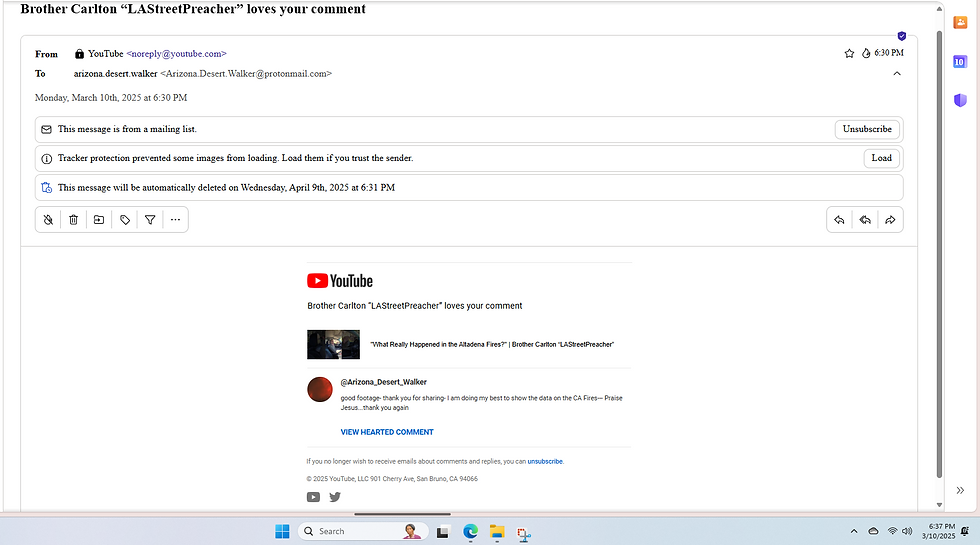The image size is (980, 545).
Task: Move the message to trash
Action: point(73,219)
